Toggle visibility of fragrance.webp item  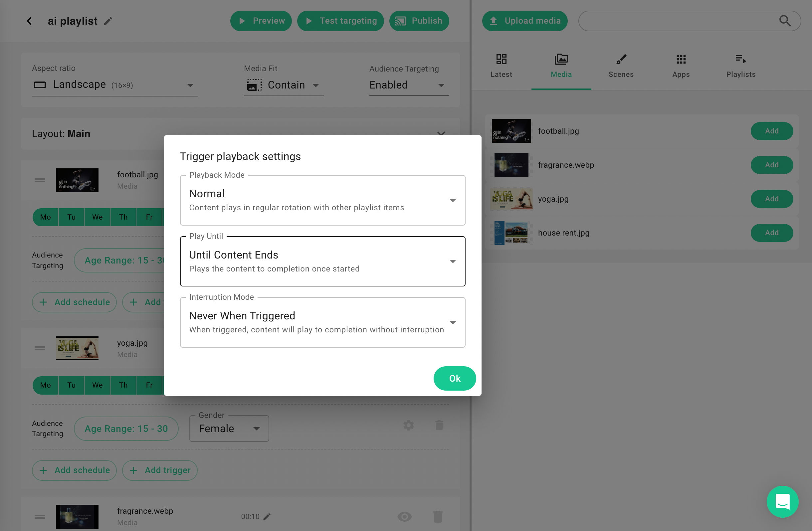coord(404,516)
